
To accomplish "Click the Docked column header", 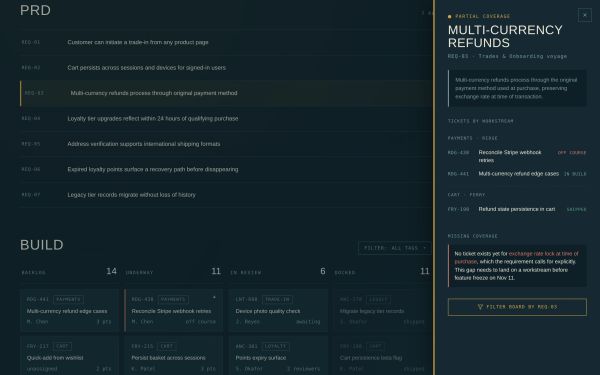I will tap(345, 273).
